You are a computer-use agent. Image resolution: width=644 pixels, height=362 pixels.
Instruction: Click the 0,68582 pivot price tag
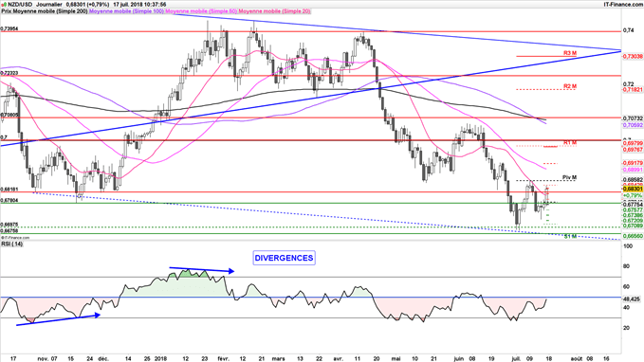pyautogui.click(x=633, y=180)
